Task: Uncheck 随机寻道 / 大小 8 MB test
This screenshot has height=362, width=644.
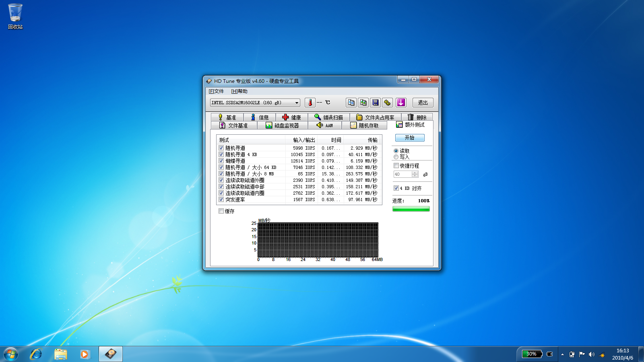Action: coord(221,173)
